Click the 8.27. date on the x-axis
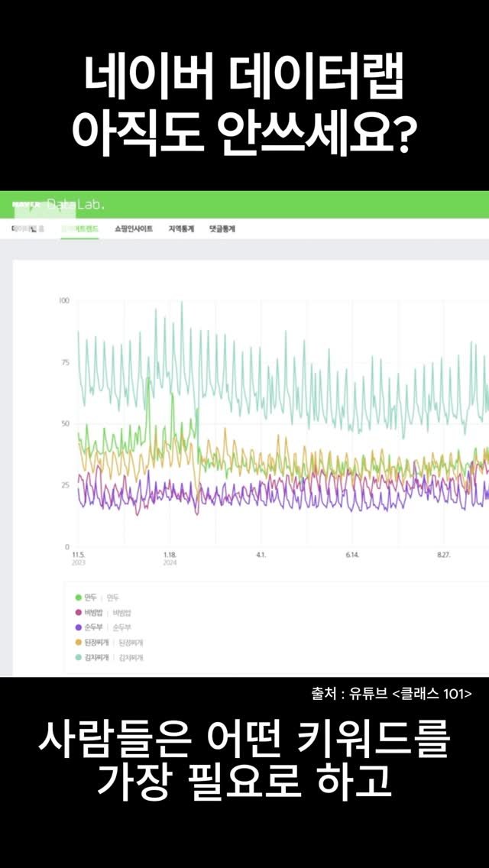489x868 pixels. [443, 555]
